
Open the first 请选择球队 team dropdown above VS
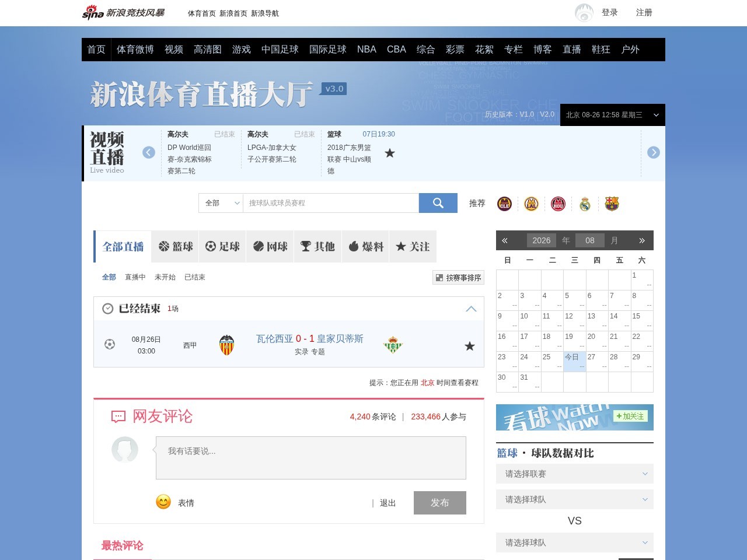pos(575,499)
